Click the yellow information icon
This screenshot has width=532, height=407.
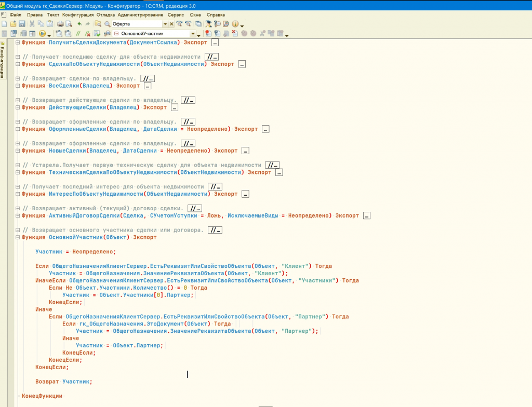tap(235, 24)
